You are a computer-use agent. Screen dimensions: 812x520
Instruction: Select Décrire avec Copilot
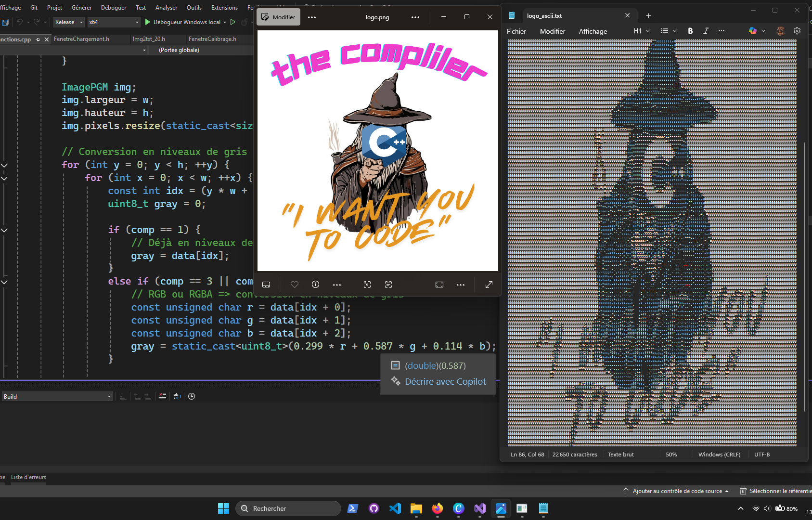[445, 381]
